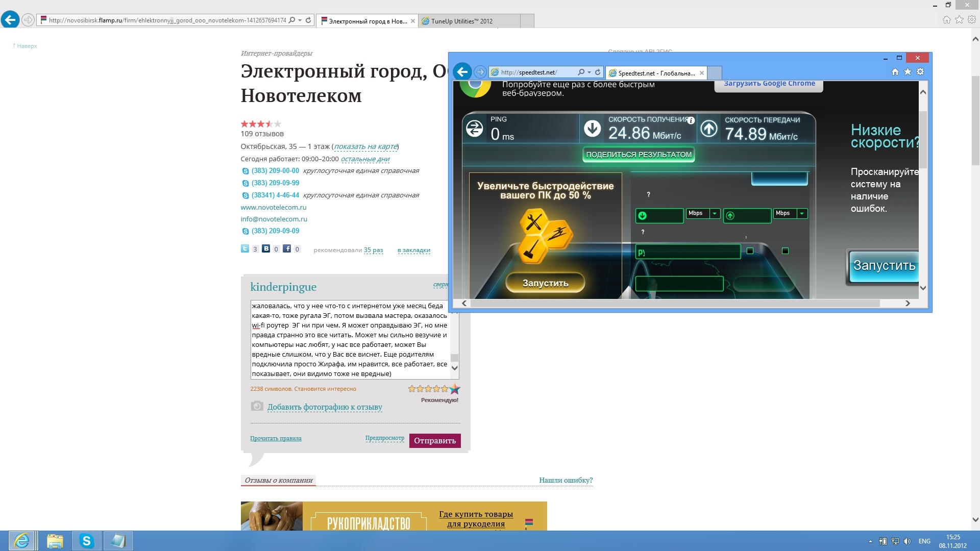This screenshot has width=980, height=551.
Task: Open favorites star in main browser window
Action: pyautogui.click(x=959, y=20)
